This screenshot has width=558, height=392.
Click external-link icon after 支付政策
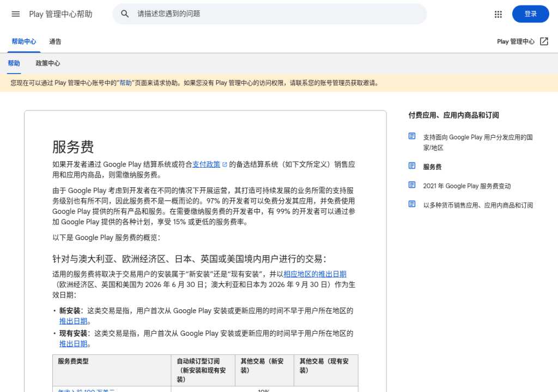pyautogui.click(x=225, y=165)
